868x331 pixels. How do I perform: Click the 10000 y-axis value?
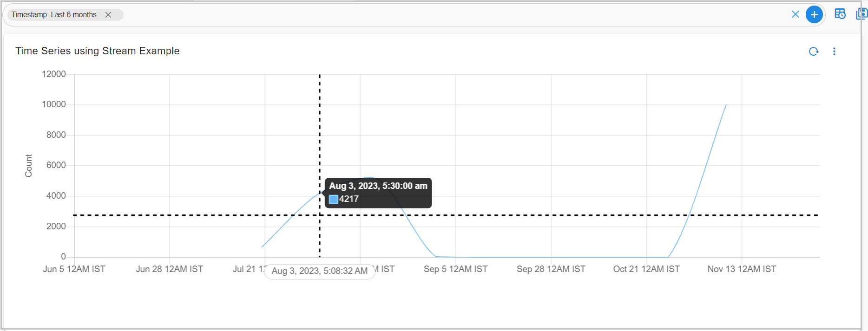pyautogui.click(x=54, y=104)
